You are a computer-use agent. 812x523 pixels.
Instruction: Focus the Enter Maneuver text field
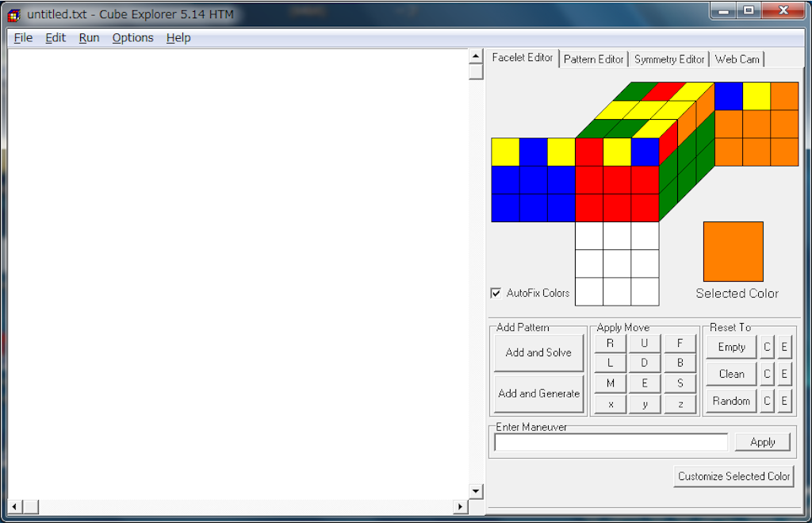pyautogui.click(x=611, y=442)
